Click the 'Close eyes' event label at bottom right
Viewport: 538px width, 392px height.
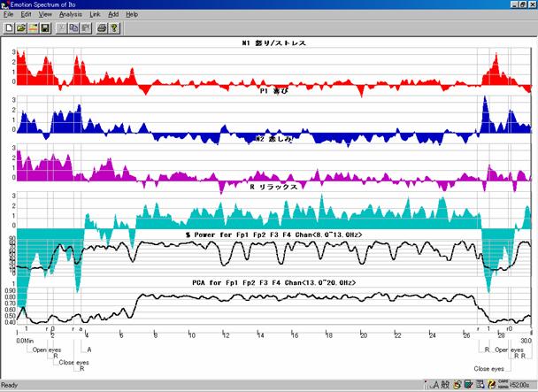(x=489, y=369)
